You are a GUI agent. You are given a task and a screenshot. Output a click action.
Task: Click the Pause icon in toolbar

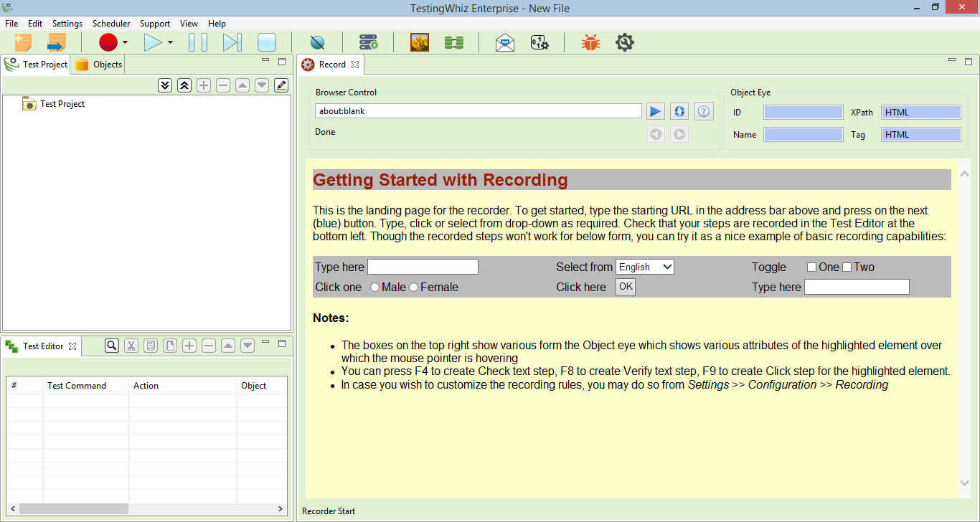pos(198,43)
